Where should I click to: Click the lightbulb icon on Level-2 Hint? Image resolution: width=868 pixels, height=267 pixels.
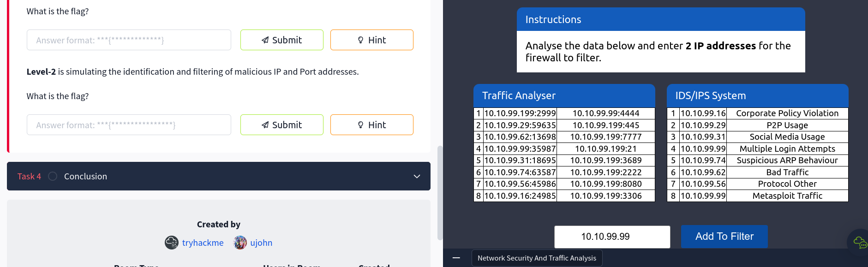tap(361, 125)
